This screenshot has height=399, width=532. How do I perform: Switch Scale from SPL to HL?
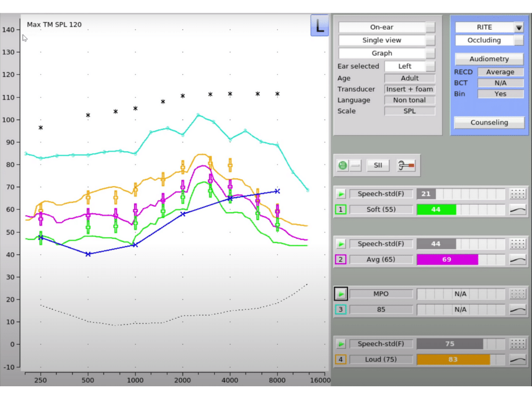click(410, 111)
